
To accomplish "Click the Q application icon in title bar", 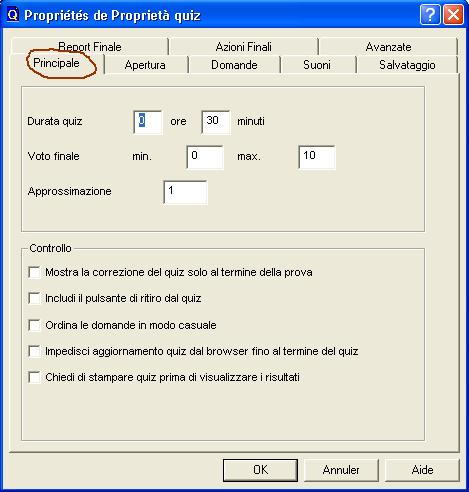I will pyautogui.click(x=13, y=15).
